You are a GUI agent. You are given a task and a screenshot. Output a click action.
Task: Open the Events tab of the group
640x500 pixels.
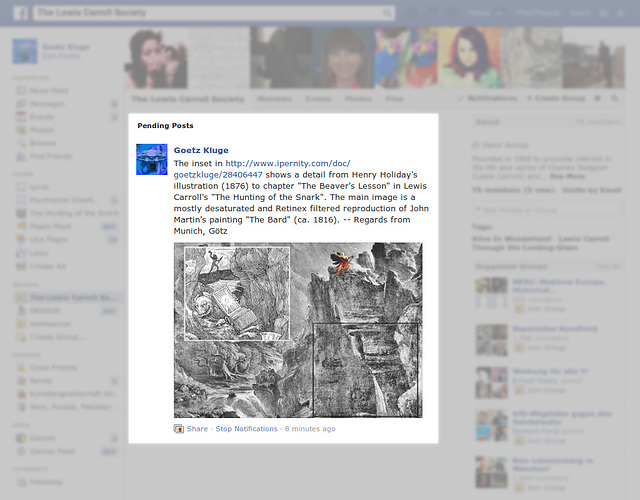(318, 99)
